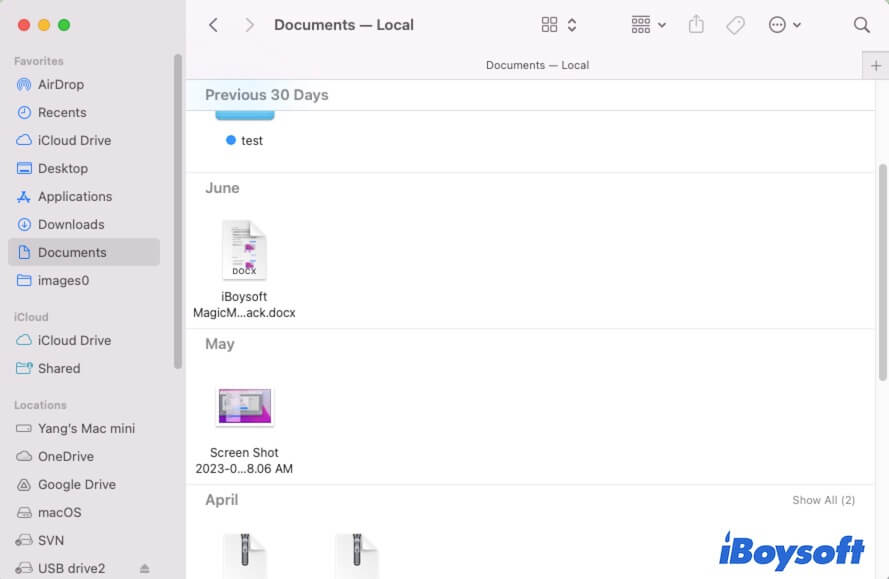Viewport: 889px width, 579px height.
Task: Select Applications in Favorites sidebar
Action: 74,196
